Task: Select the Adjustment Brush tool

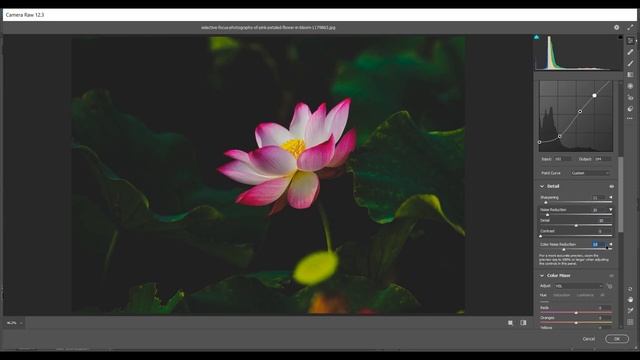Action: coord(630,63)
